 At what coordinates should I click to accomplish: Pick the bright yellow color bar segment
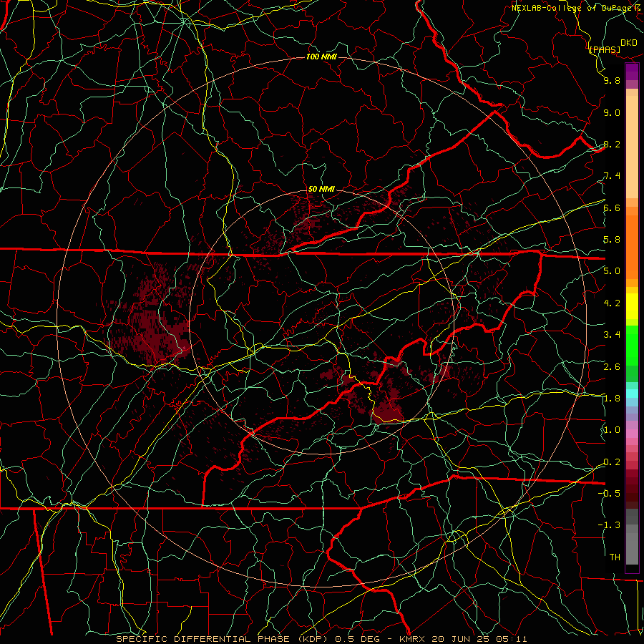[632, 306]
